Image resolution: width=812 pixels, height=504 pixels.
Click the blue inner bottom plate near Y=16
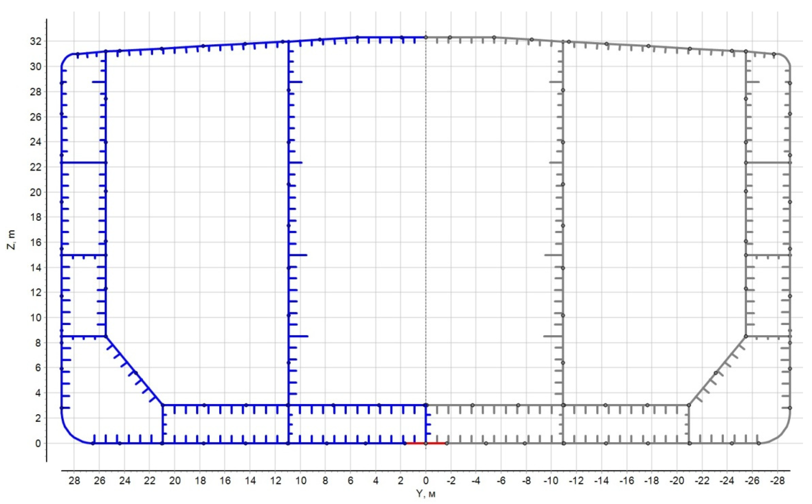[x=225, y=405]
